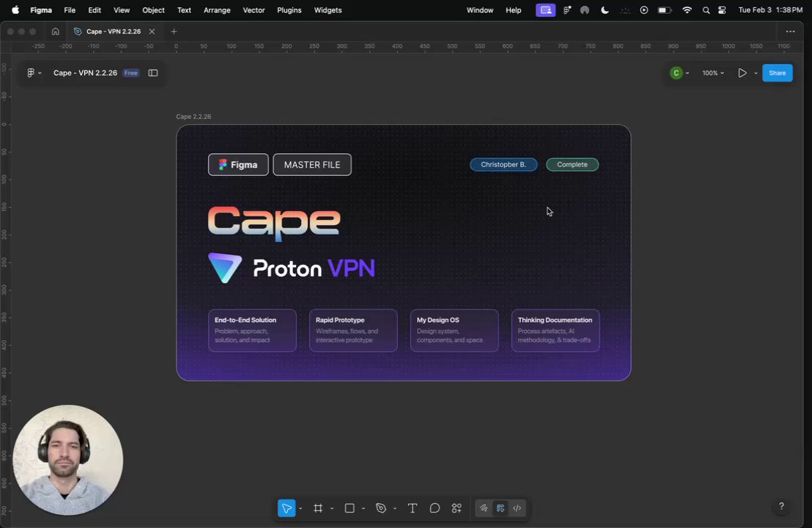Open the Window menu
Image resolution: width=812 pixels, height=528 pixels.
point(480,10)
